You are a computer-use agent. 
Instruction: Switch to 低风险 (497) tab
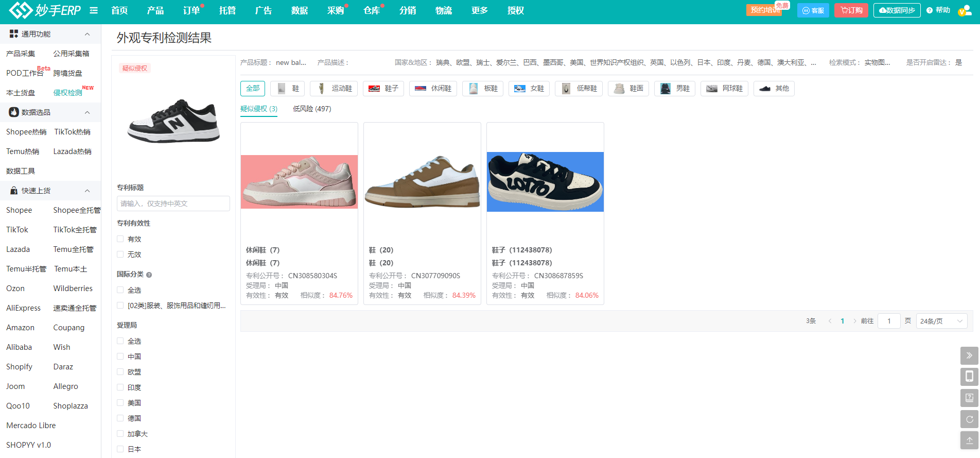312,109
